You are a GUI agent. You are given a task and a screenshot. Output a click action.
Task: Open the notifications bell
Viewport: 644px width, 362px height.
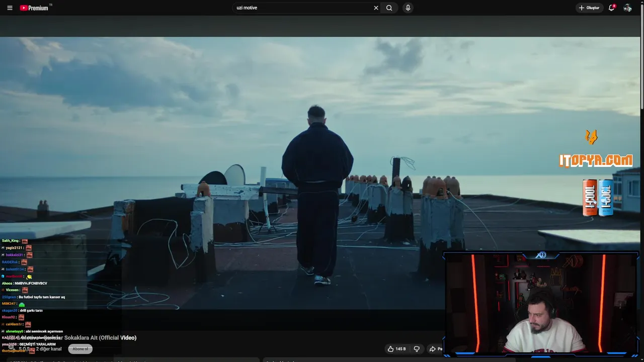pos(612,8)
